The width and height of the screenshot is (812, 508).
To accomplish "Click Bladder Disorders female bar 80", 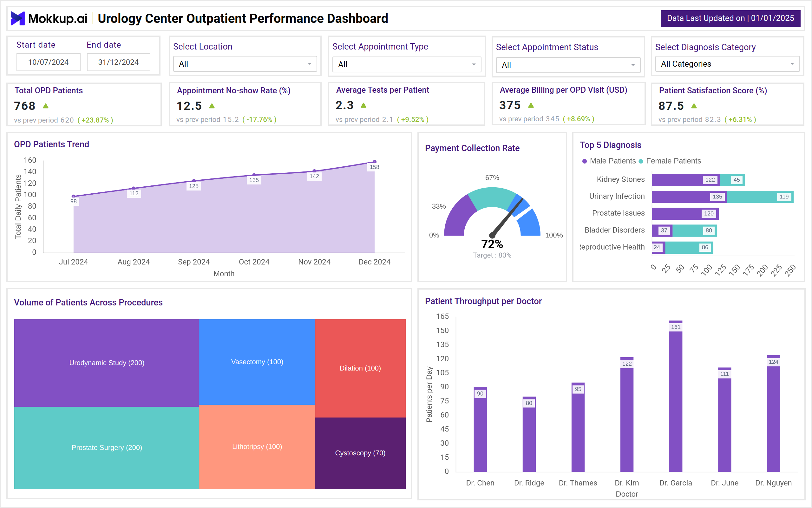I will 695,231.
